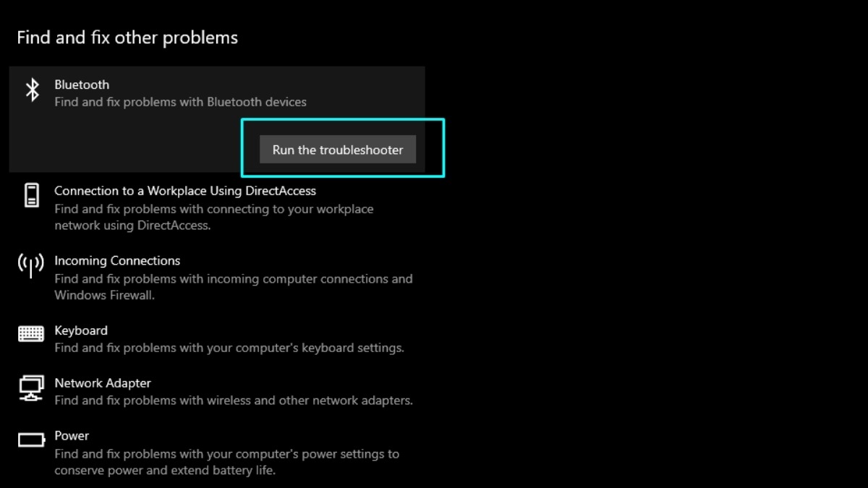Choose the Incoming Connections troubleshooter title

point(117,260)
